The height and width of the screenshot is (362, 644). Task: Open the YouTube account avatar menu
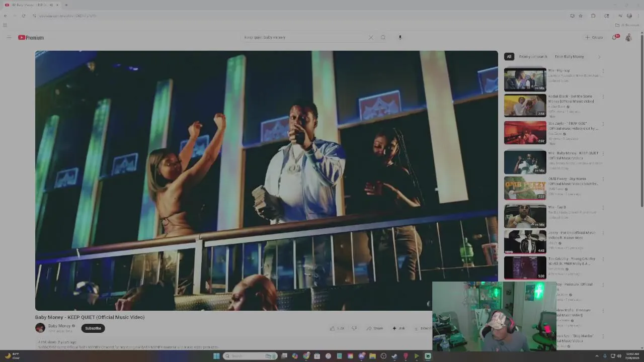click(628, 37)
